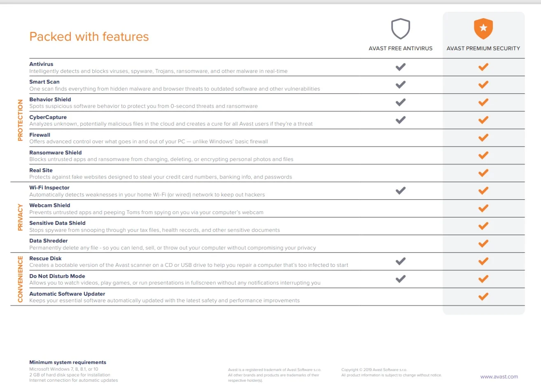
Task: Click the Avast Free Antivirus shield icon
Action: coord(400,29)
